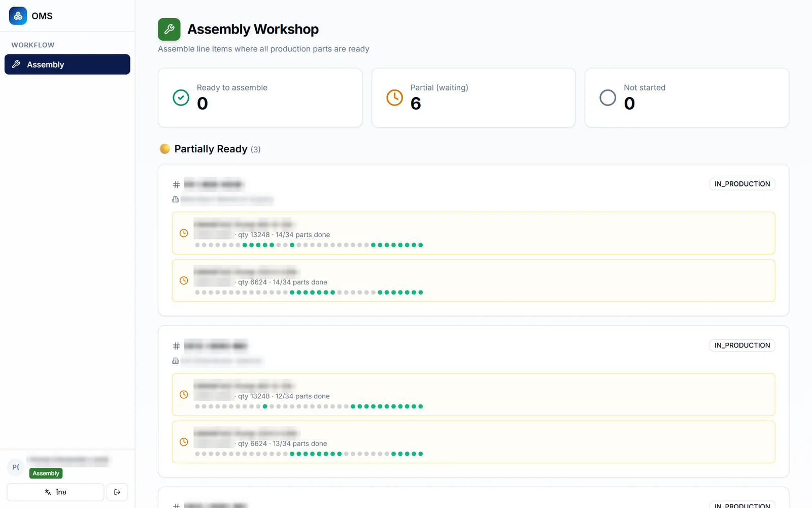Switch language using the ไทย button
The width and height of the screenshot is (812, 508).
click(x=55, y=492)
